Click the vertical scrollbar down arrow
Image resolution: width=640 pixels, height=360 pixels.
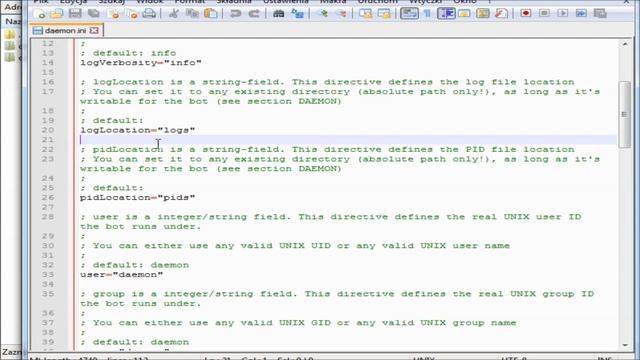coord(625,345)
